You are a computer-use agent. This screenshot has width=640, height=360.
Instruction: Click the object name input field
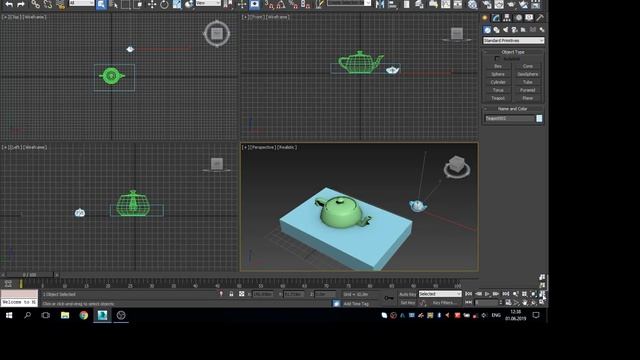(x=509, y=118)
